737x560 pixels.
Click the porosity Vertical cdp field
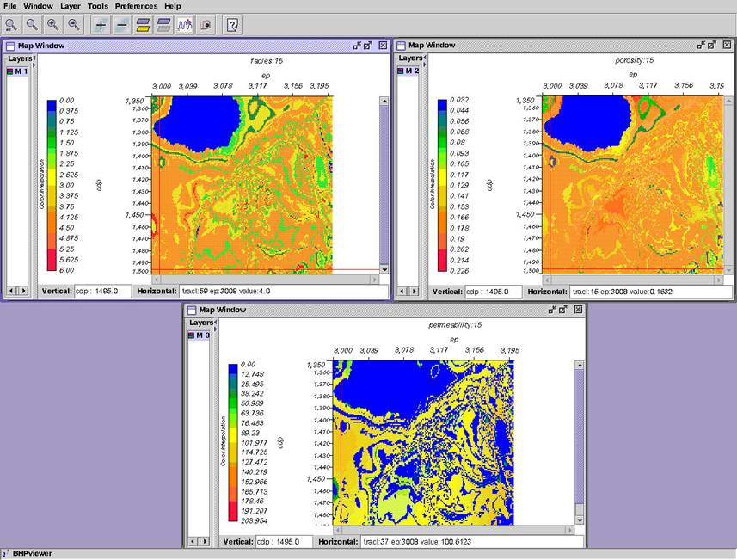pyautogui.click(x=494, y=292)
